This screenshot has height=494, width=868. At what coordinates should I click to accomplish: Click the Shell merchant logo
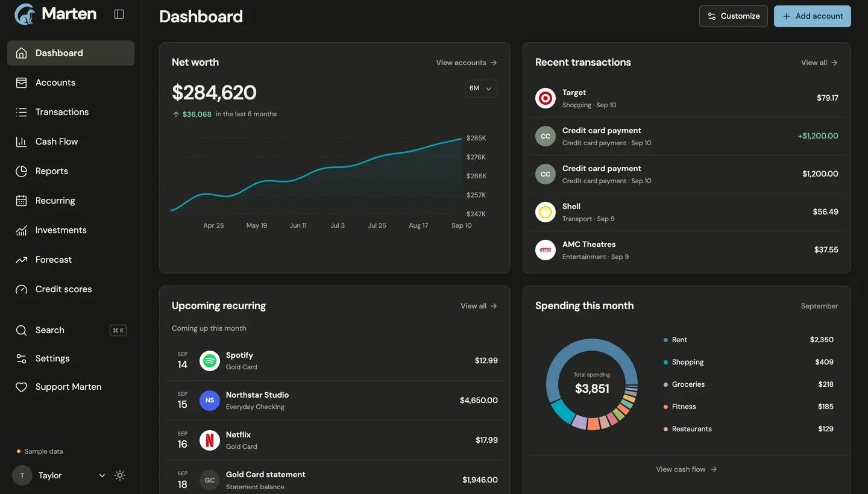(546, 212)
